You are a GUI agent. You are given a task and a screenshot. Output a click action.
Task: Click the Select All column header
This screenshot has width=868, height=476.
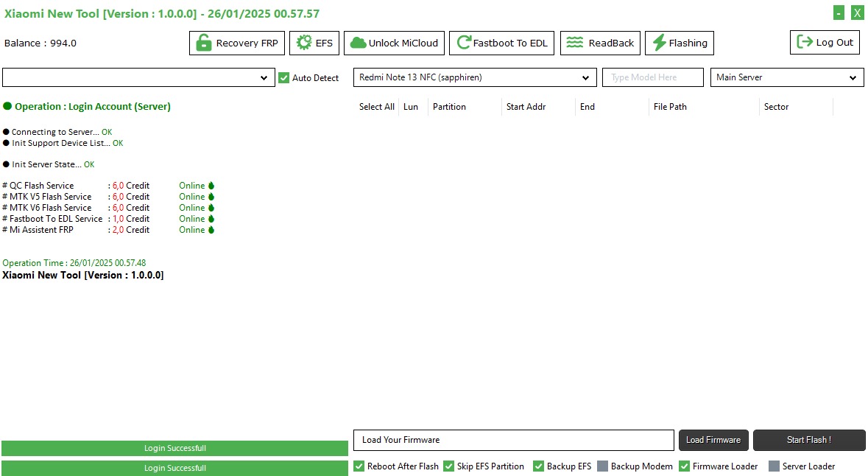pyautogui.click(x=376, y=107)
